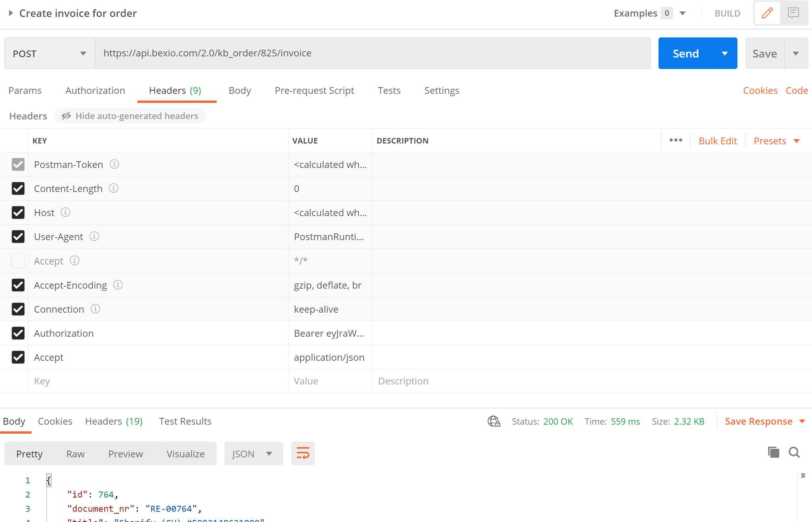Click info icon next to Content-Length

click(114, 188)
